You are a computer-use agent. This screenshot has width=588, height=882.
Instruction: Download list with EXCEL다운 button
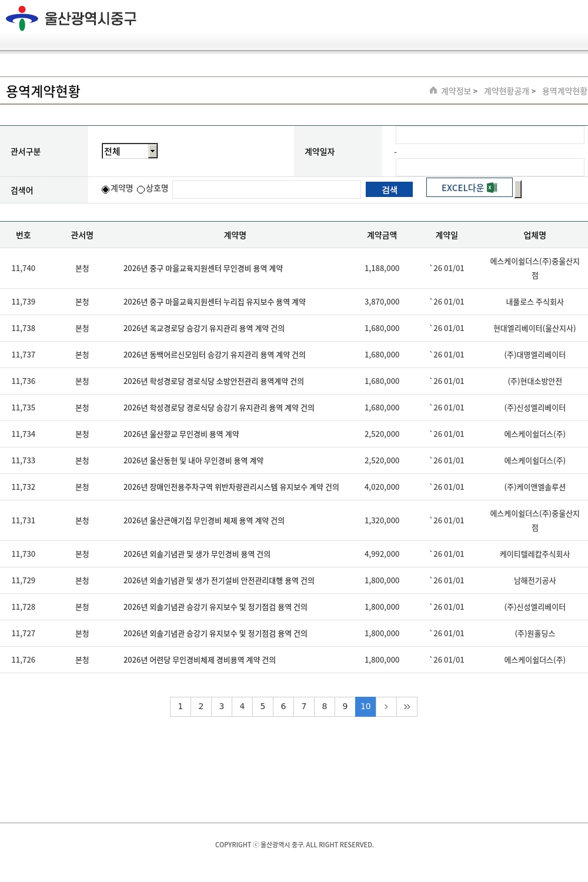(x=469, y=188)
